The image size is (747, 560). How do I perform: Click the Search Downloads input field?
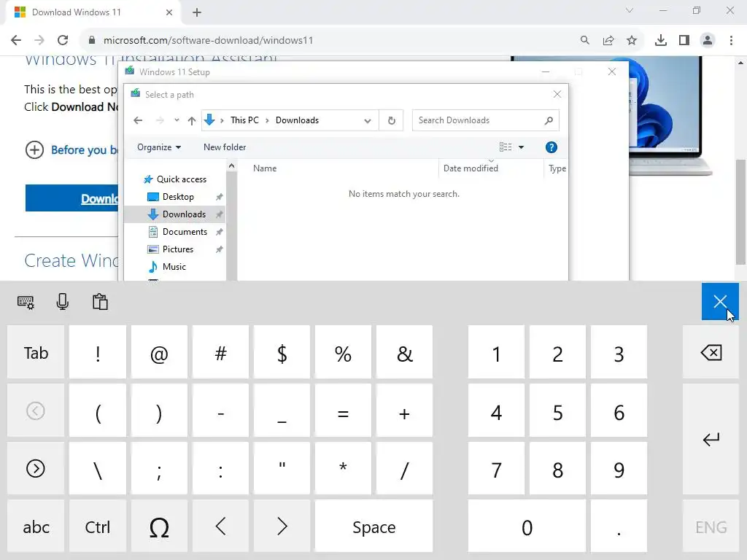coord(485,120)
